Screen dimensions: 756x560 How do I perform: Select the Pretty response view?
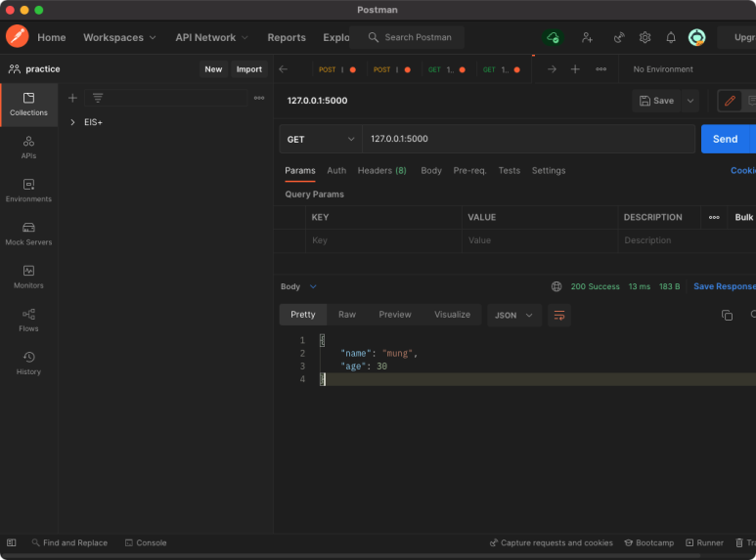(x=303, y=315)
